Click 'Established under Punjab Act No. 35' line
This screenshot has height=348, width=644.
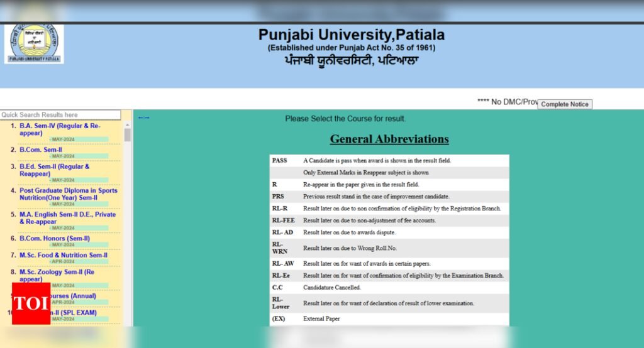click(x=352, y=48)
